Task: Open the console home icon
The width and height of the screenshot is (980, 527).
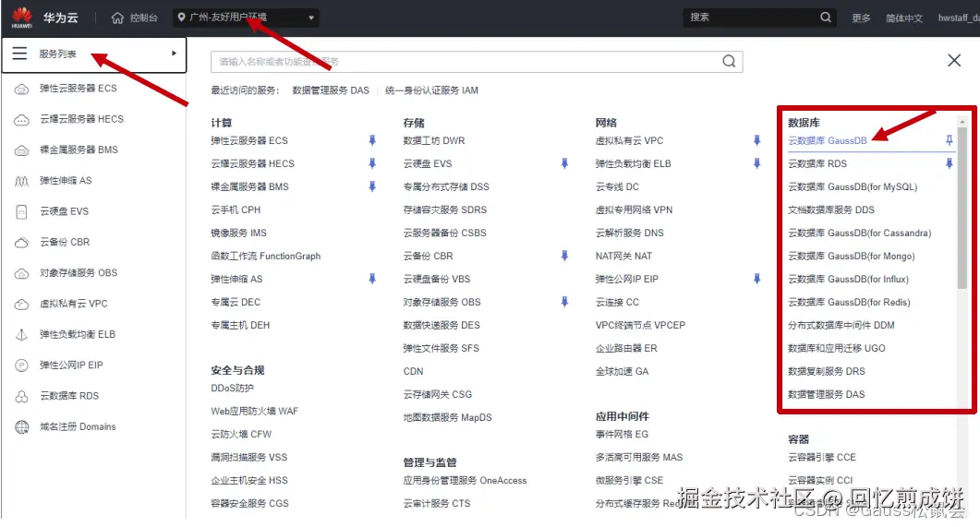Action: [x=117, y=18]
